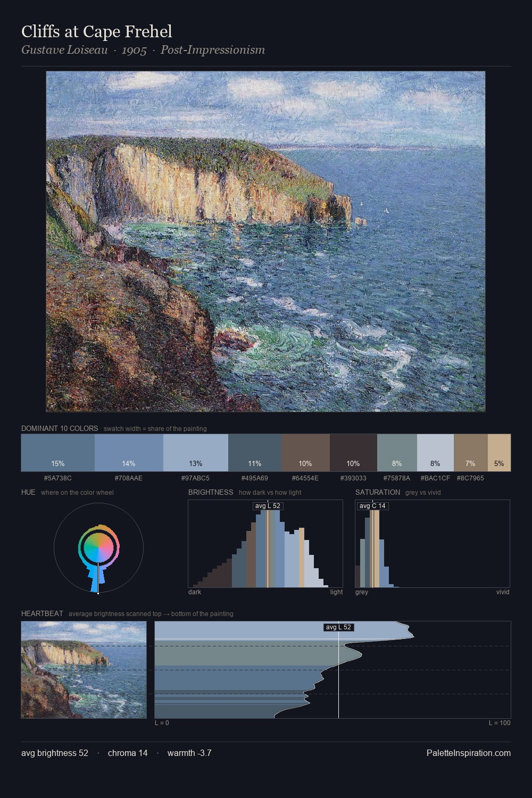
Task: Click the 'DOMINANT 10 COLORS' heading
Action: coord(60,428)
